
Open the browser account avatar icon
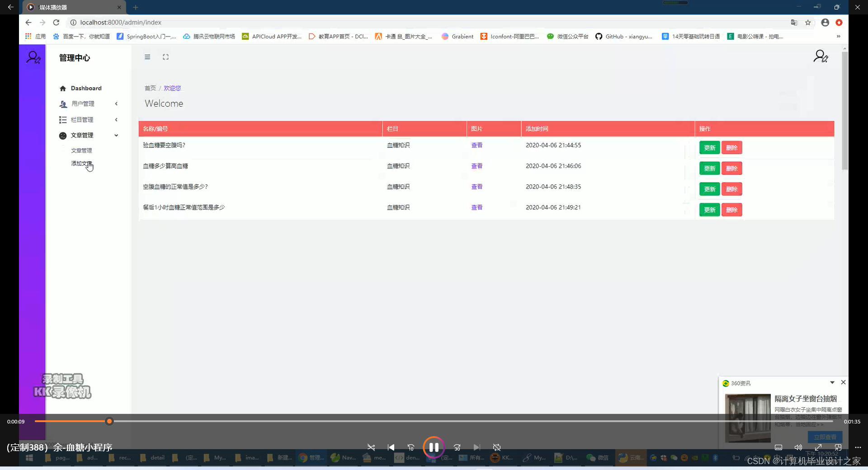(x=825, y=23)
